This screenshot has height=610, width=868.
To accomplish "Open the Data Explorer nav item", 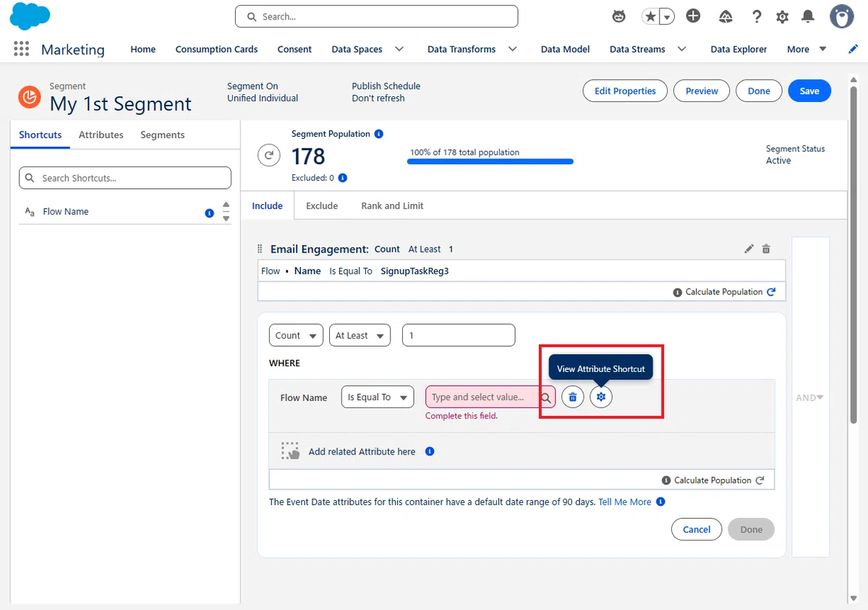I will click(739, 49).
